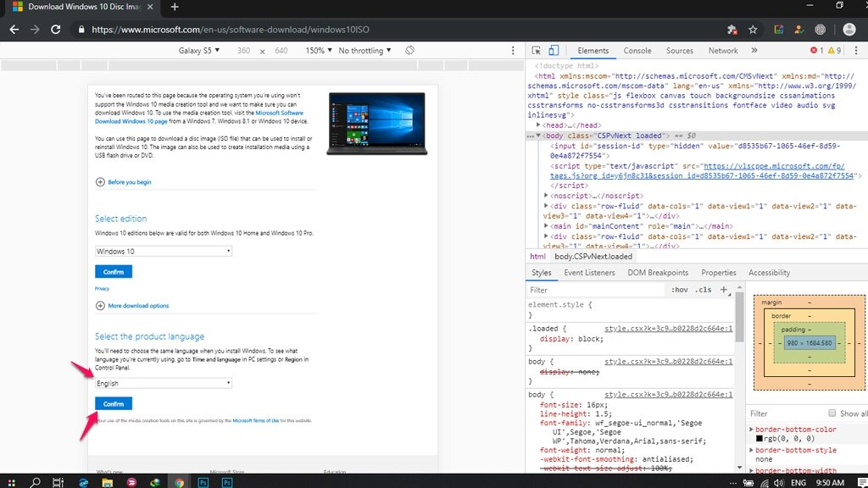
Task: Expand the main mainContent element node
Action: pyautogui.click(x=546, y=225)
